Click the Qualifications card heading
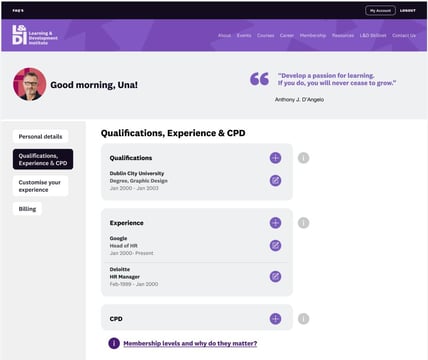Image resolution: width=428 pixels, height=360 pixels. pyautogui.click(x=131, y=158)
